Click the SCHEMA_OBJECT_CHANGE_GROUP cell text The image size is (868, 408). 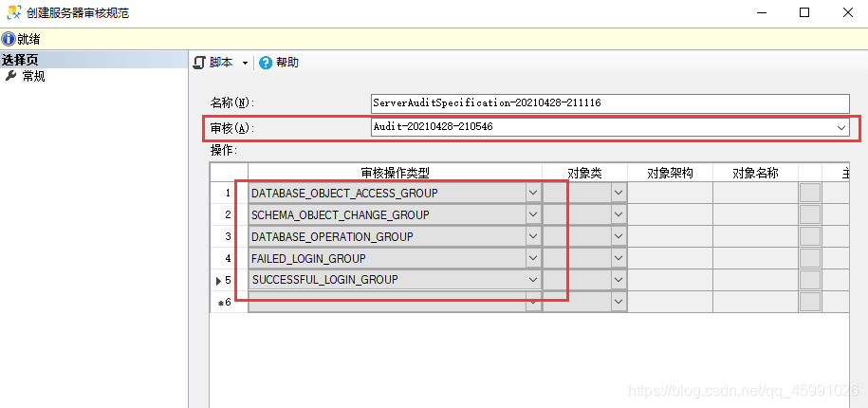340,214
